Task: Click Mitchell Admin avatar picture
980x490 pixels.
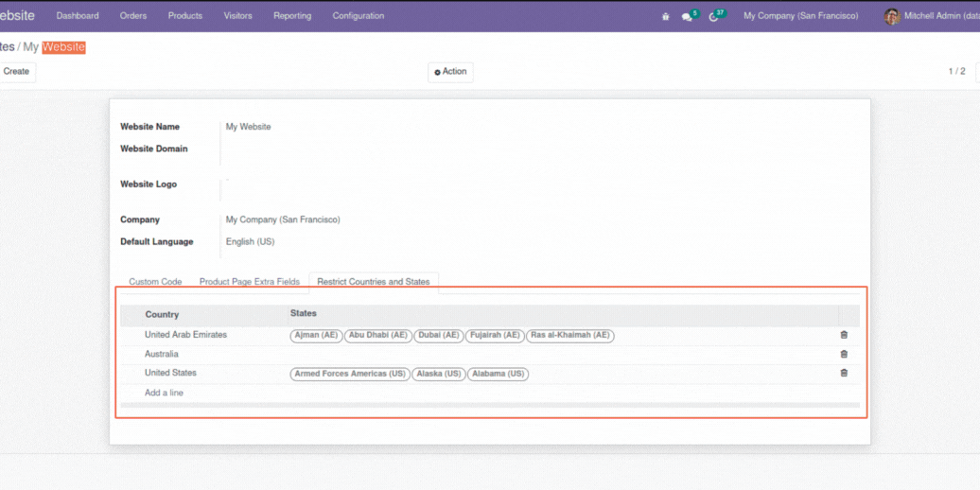Action: [892, 16]
